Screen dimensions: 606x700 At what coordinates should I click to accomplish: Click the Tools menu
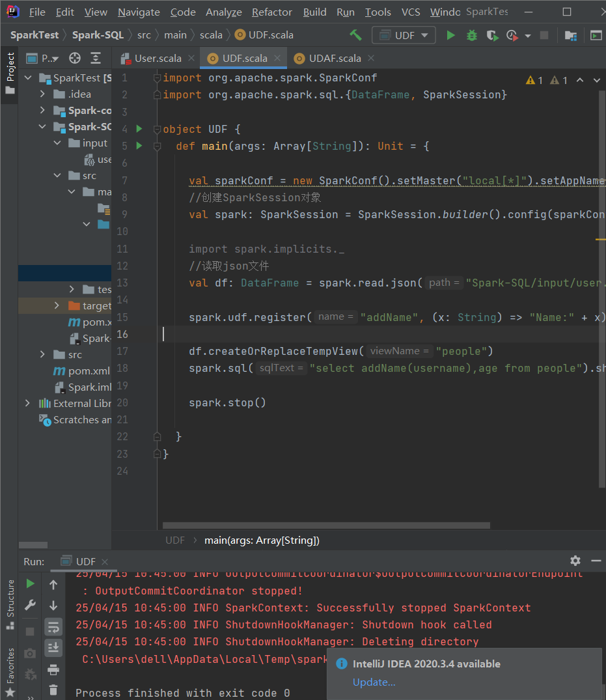pos(378,12)
